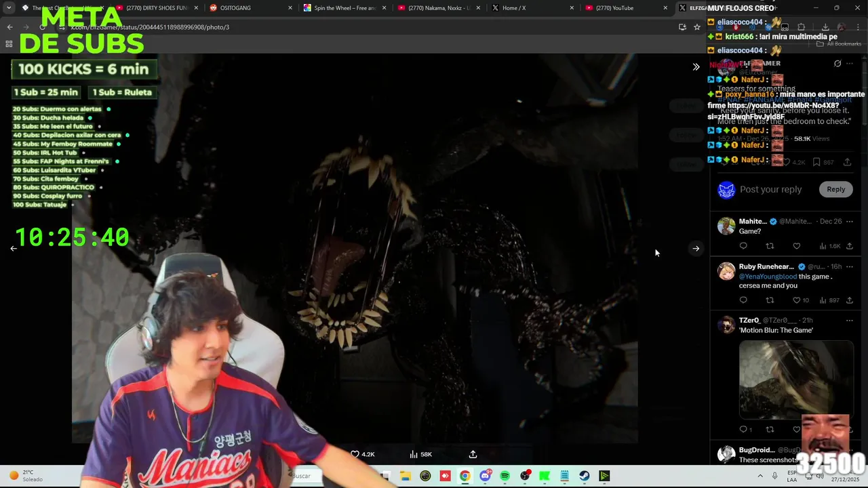Bookmark this page with the star icon
868x488 pixels.
tap(696, 27)
